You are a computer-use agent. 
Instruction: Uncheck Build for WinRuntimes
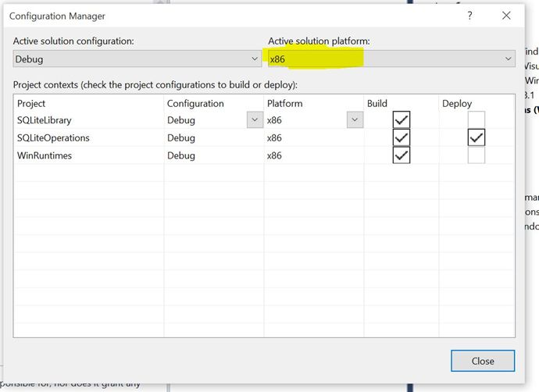(402, 155)
